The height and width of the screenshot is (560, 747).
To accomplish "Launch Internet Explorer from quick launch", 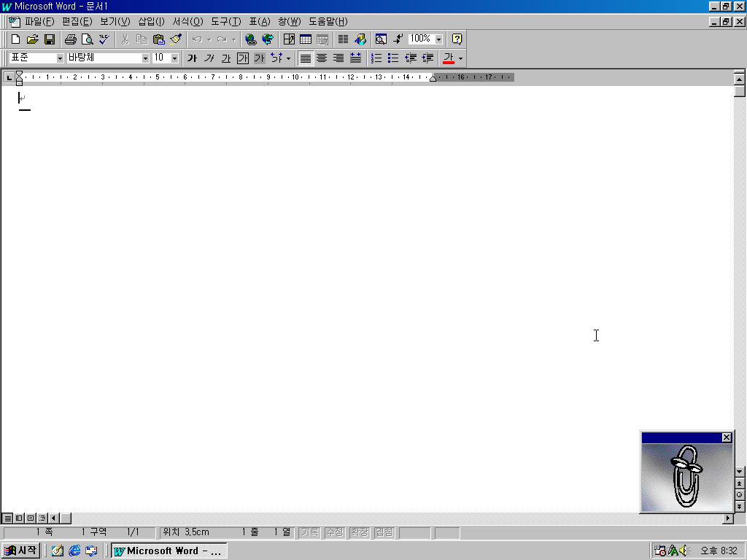I will tap(74, 551).
